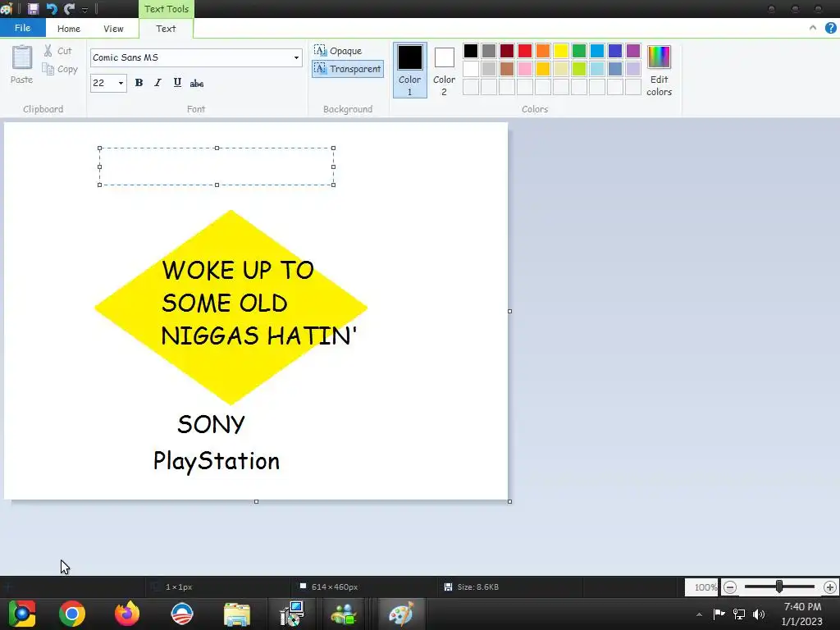Click the Save icon in quick access toolbar
This screenshot has width=840, height=630.
(x=33, y=8)
